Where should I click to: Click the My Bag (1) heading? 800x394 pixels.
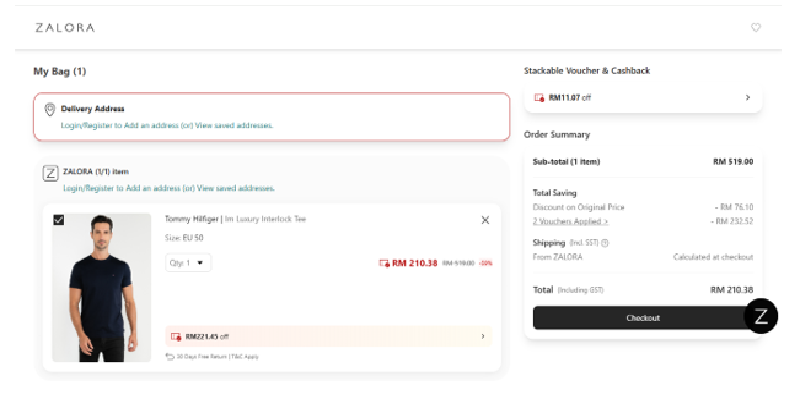click(x=60, y=71)
